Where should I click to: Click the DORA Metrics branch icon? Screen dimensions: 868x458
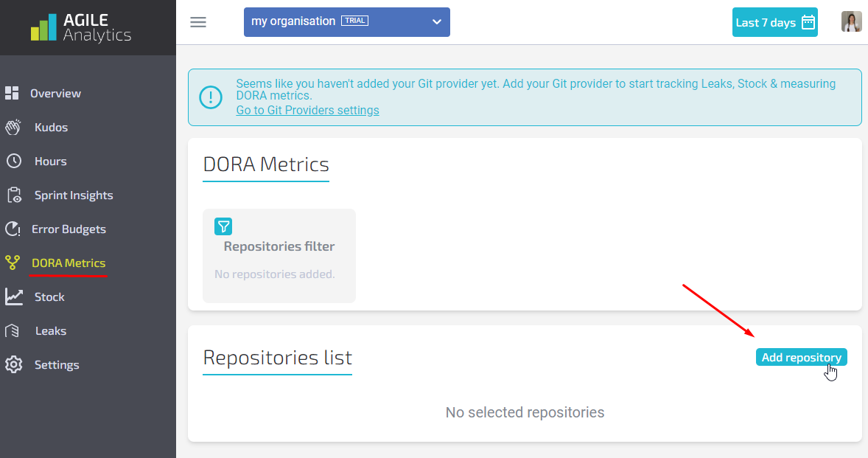click(x=12, y=263)
